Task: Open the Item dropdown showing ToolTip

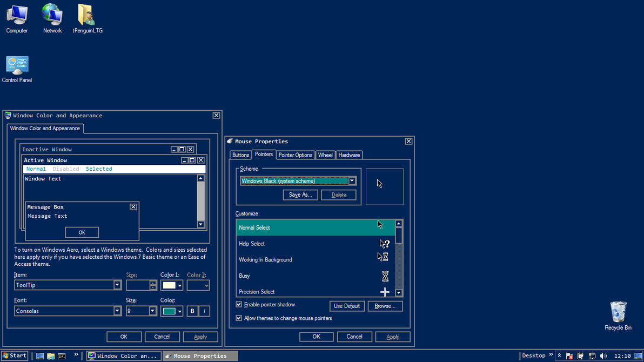Action: pyautogui.click(x=116, y=285)
